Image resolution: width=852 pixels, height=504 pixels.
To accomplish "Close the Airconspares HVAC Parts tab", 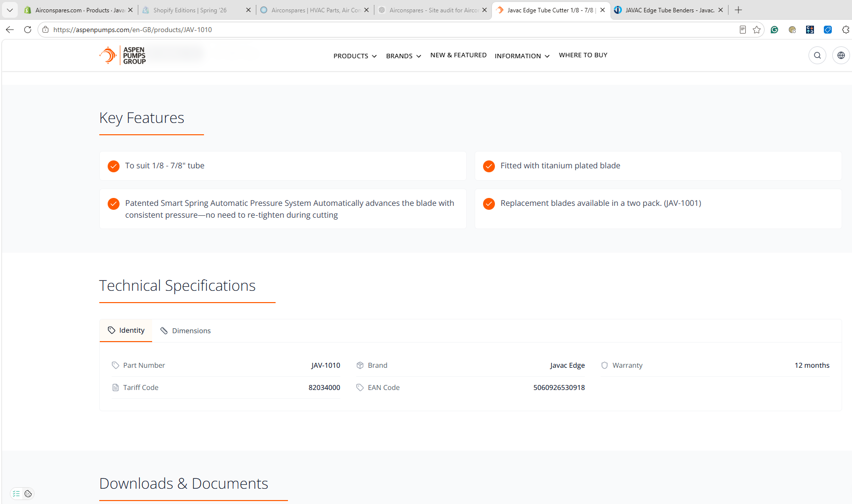I will click(366, 10).
